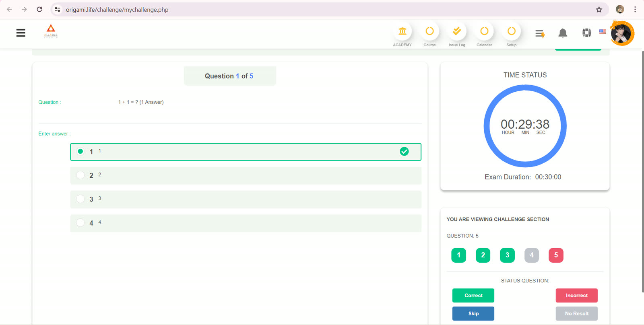
Task: Select answer option 3 radio button
Action: tap(80, 199)
